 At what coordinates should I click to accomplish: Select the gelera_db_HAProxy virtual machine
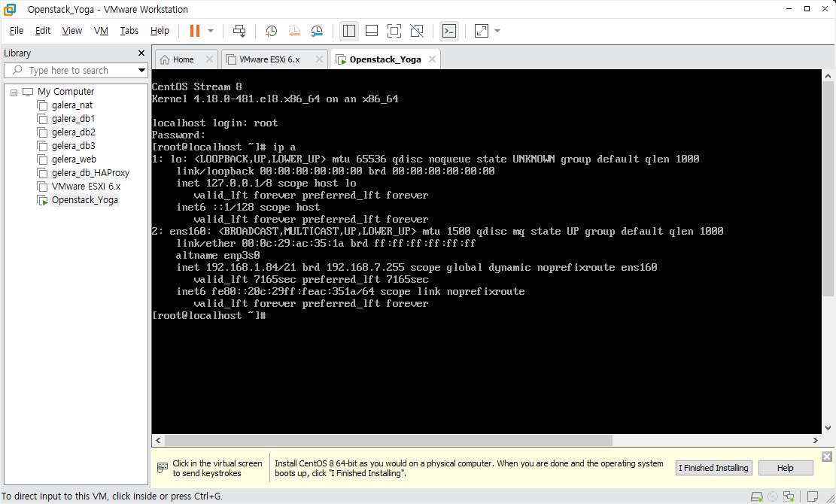tap(90, 172)
